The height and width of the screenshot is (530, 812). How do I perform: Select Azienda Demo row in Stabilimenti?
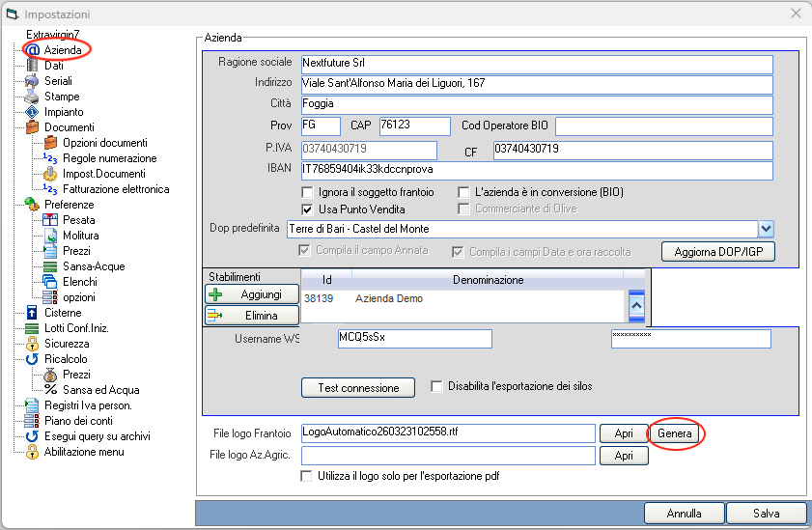(462, 298)
